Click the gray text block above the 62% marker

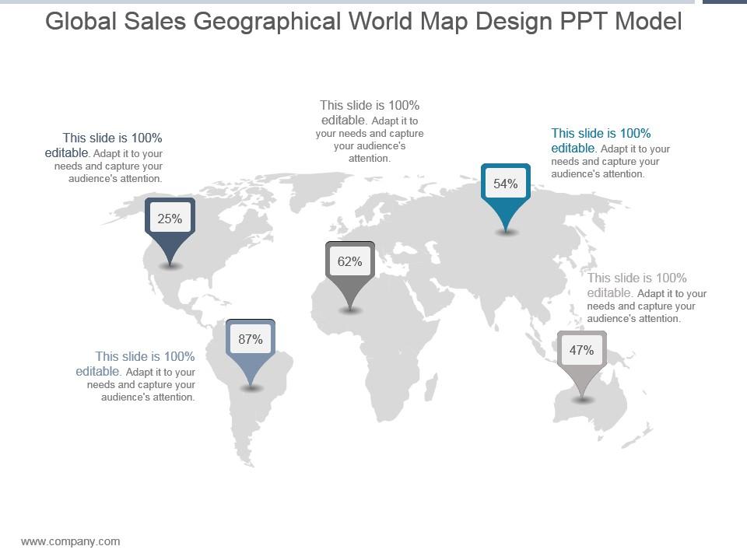(370, 131)
